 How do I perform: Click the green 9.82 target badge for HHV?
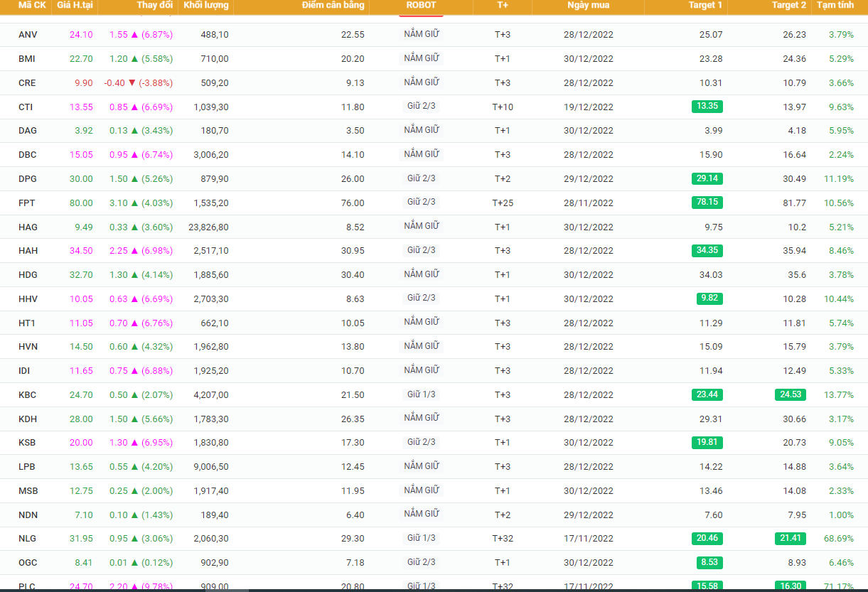click(709, 298)
